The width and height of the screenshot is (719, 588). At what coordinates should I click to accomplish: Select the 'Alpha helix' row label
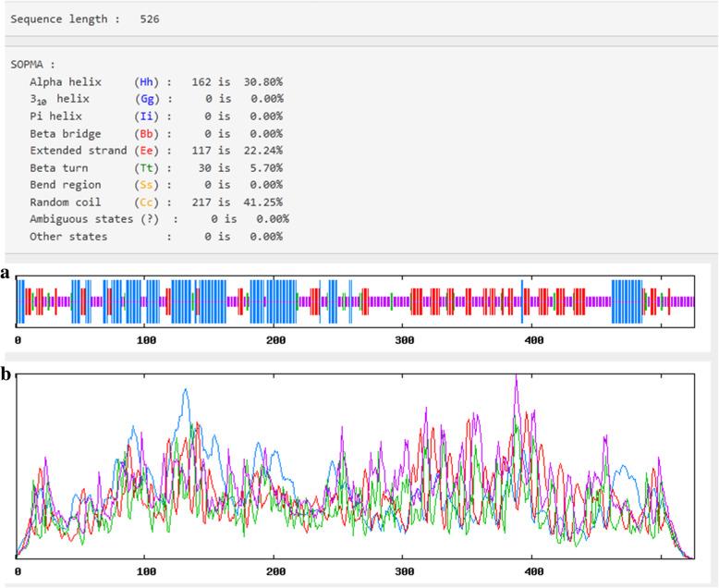66,82
